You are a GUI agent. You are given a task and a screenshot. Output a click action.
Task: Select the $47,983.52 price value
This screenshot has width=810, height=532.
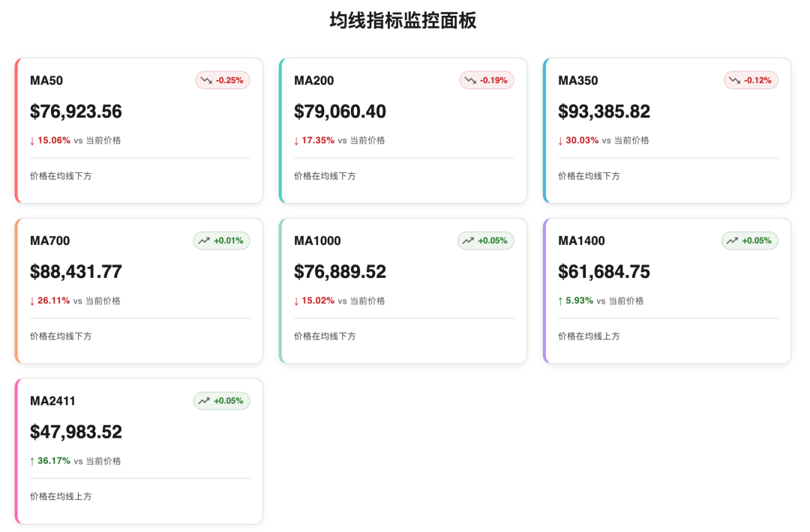[76, 432]
